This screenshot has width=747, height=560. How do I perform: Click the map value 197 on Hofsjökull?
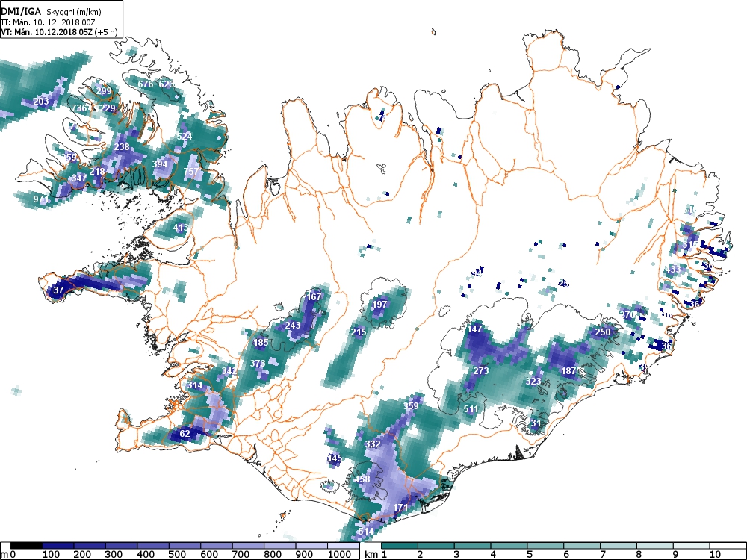[379, 305]
